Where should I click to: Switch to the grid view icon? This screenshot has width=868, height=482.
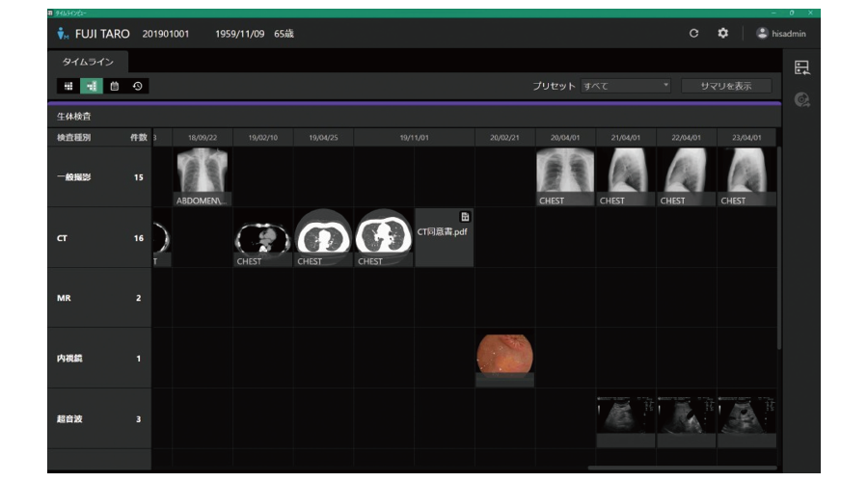pyautogui.click(x=68, y=86)
